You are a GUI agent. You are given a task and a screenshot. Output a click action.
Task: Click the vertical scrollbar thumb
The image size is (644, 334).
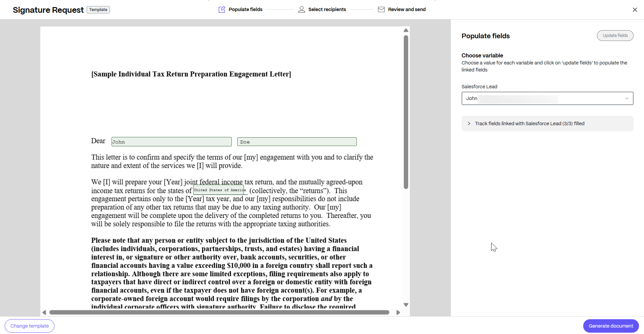pos(406,112)
